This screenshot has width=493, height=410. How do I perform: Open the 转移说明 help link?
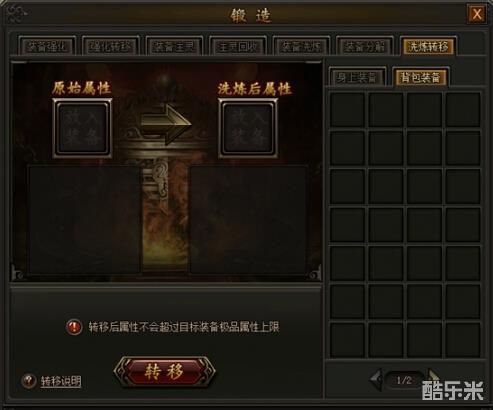(61, 381)
